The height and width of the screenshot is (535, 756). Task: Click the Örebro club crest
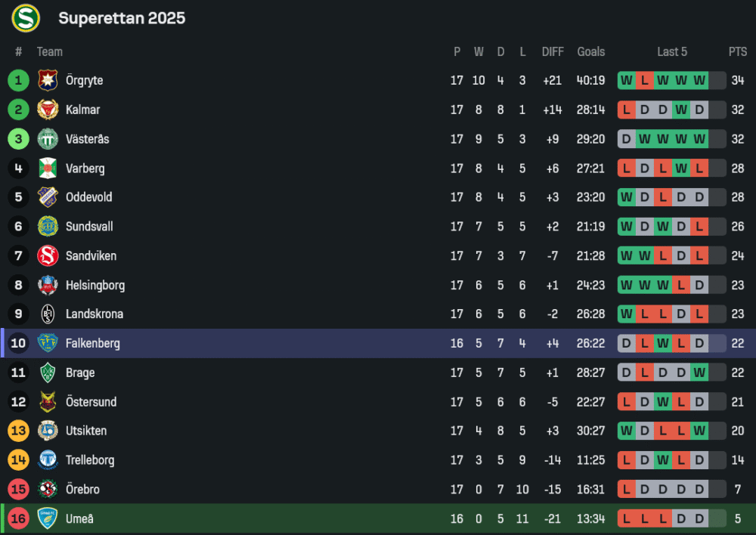click(x=48, y=490)
